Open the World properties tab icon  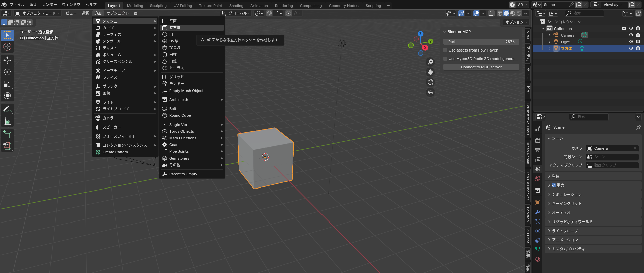(x=538, y=178)
